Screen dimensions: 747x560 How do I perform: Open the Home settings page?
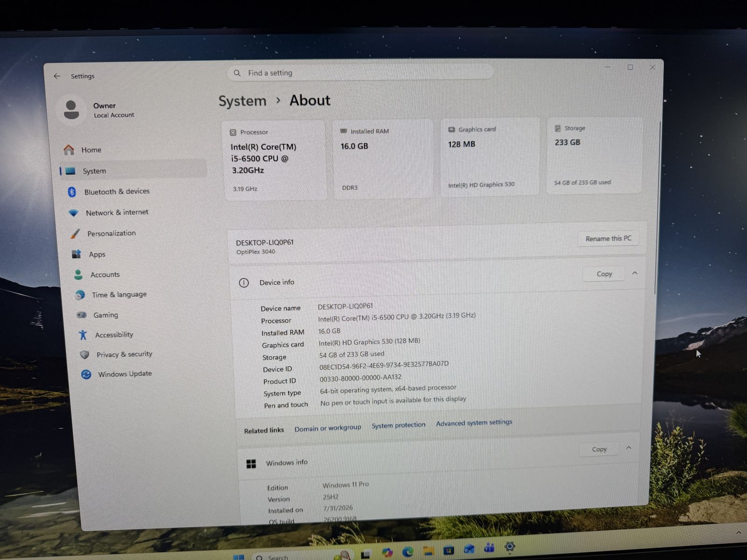pos(133,150)
